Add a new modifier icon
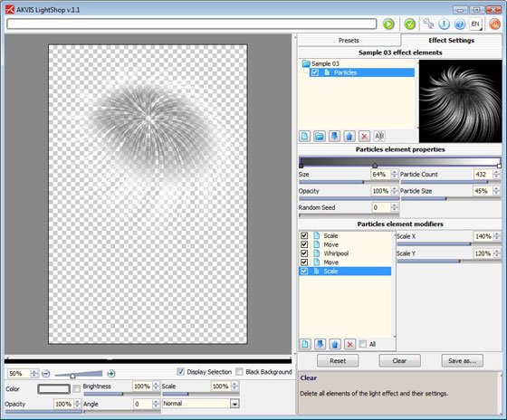 (304, 344)
